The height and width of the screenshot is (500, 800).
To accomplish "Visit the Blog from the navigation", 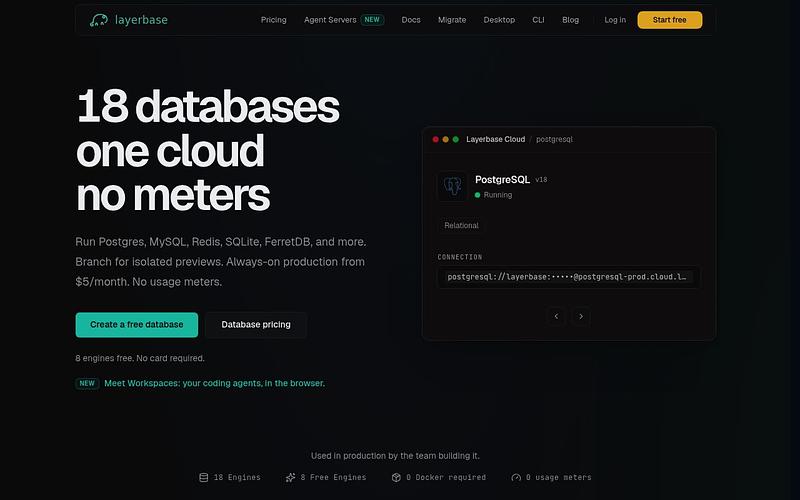I will coord(570,20).
